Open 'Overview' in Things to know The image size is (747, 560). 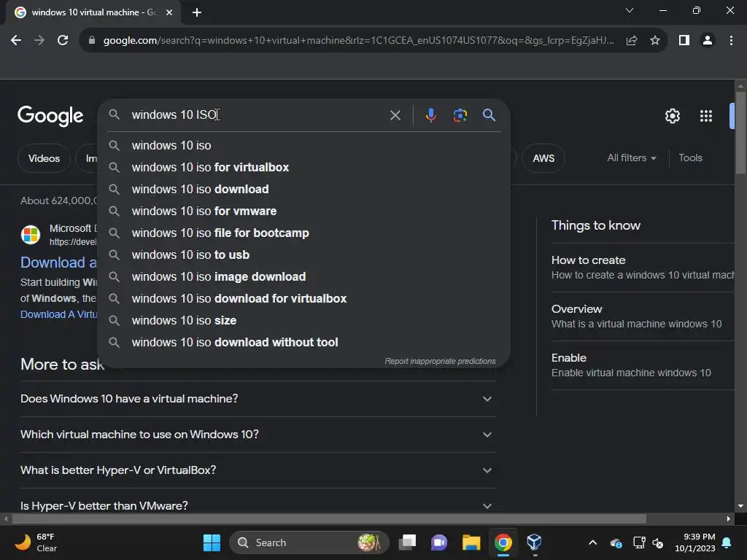click(x=643, y=316)
